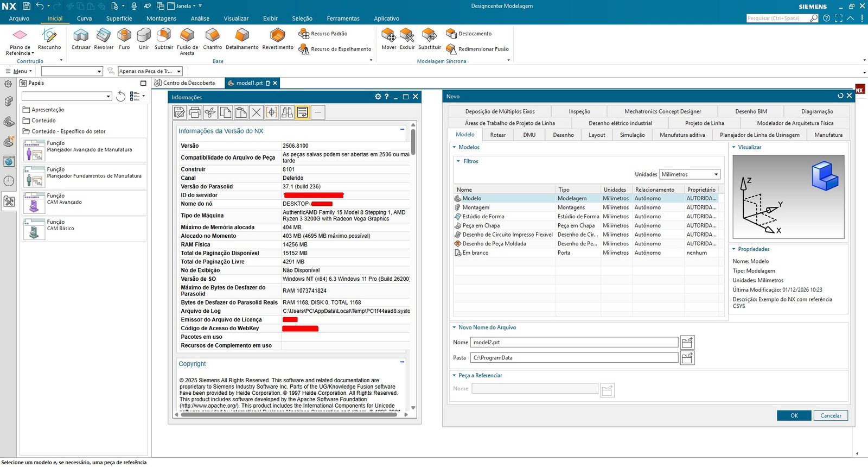Screen dimensions: 868x467
Task: Expand the Plano de Referência dropdown
Action: (x=33, y=53)
